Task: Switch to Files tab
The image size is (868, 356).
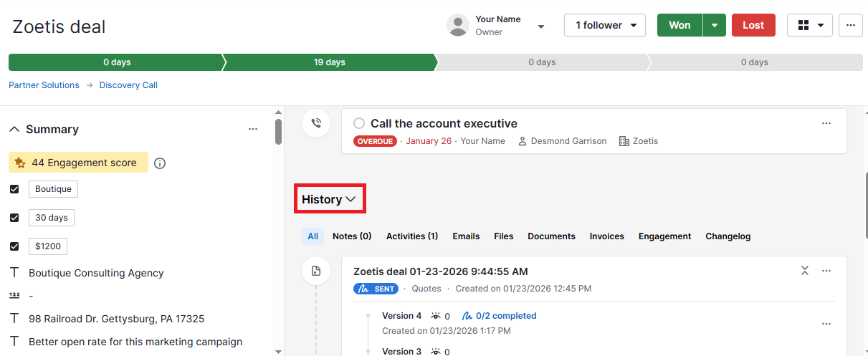Action: pyautogui.click(x=504, y=236)
